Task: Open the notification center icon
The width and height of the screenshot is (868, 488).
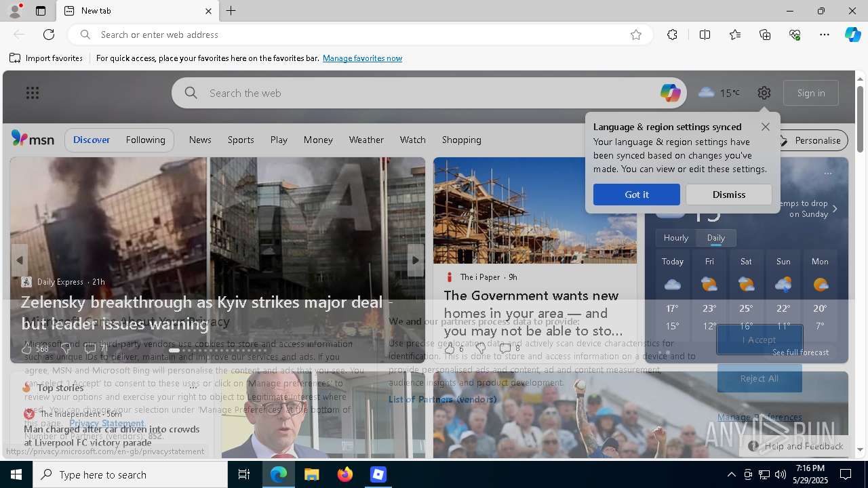Action: [x=846, y=474]
